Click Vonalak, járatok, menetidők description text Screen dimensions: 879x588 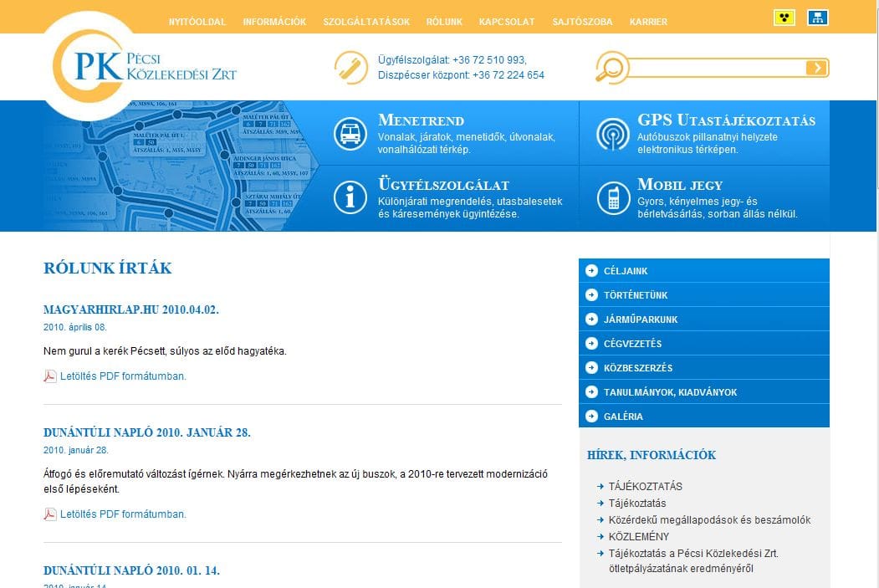pos(467,144)
